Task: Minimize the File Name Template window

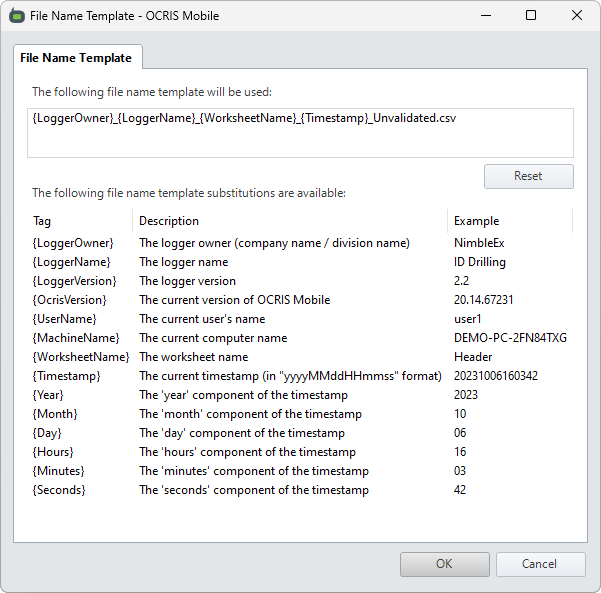Action: [x=486, y=16]
